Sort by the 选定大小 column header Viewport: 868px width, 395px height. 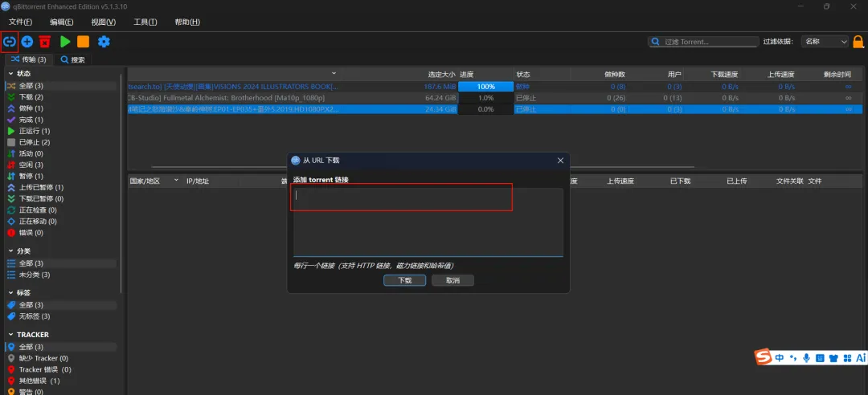[441, 74]
